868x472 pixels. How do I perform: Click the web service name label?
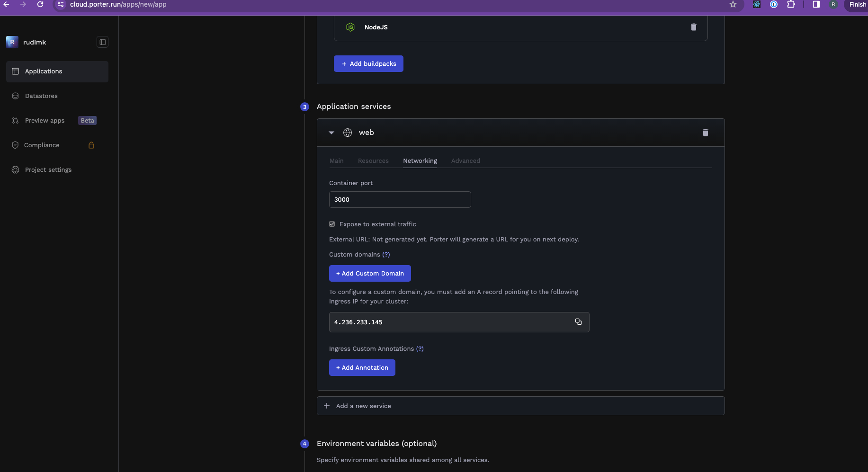click(x=367, y=133)
